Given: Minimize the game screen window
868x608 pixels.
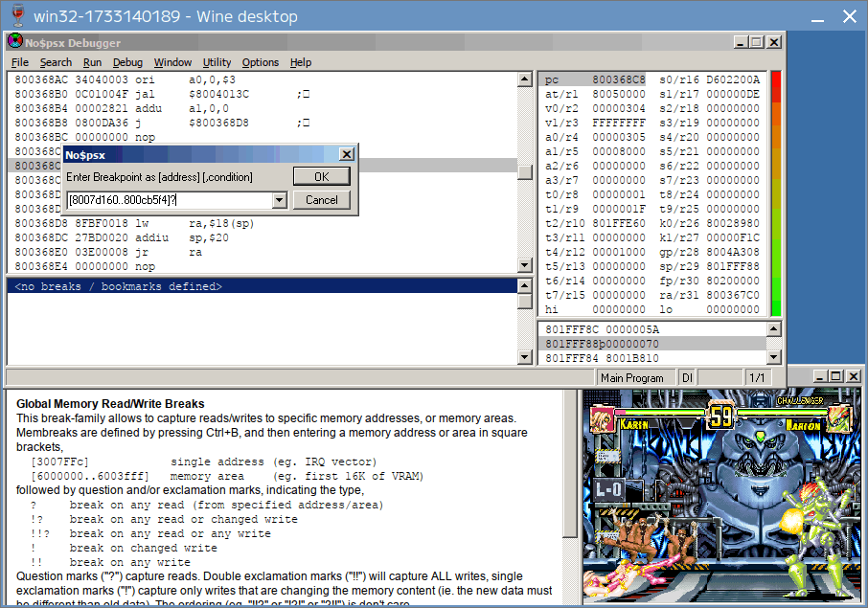Looking at the screenshot, I should [820, 376].
